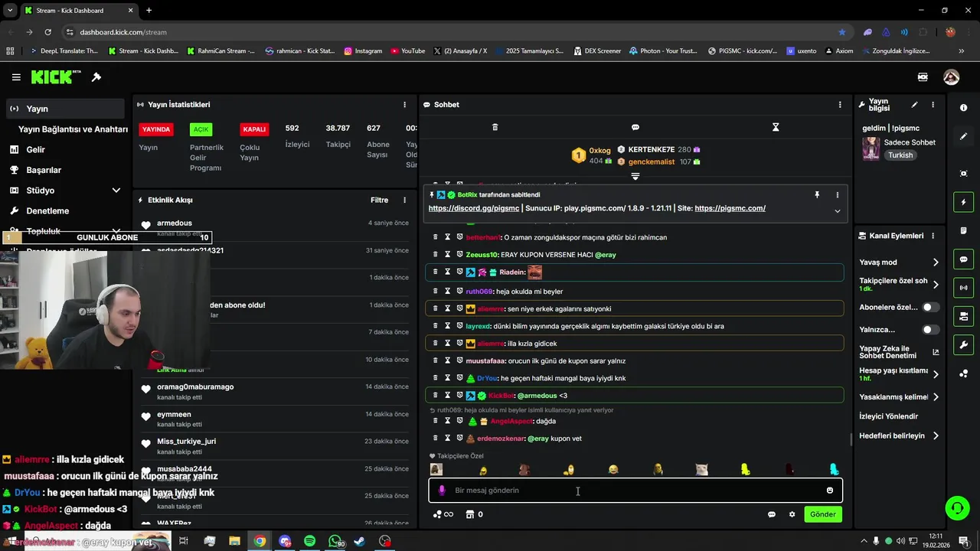Viewport: 980px width, 551px height.
Task: Open the https://pigsmc.com/ link
Action: click(730, 208)
